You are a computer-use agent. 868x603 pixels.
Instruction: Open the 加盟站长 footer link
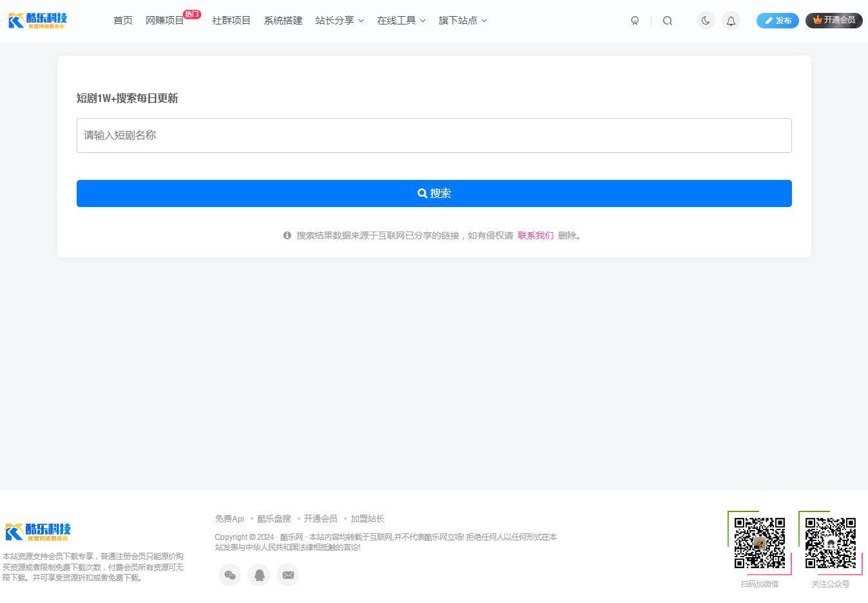click(367, 519)
